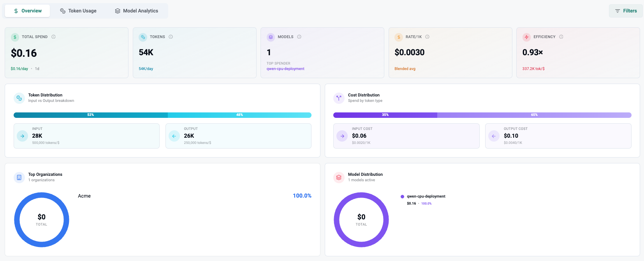The width and height of the screenshot is (644, 261).
Task: Click the lightning bolt Efficiency icon
Action: [x=526, y=37]
